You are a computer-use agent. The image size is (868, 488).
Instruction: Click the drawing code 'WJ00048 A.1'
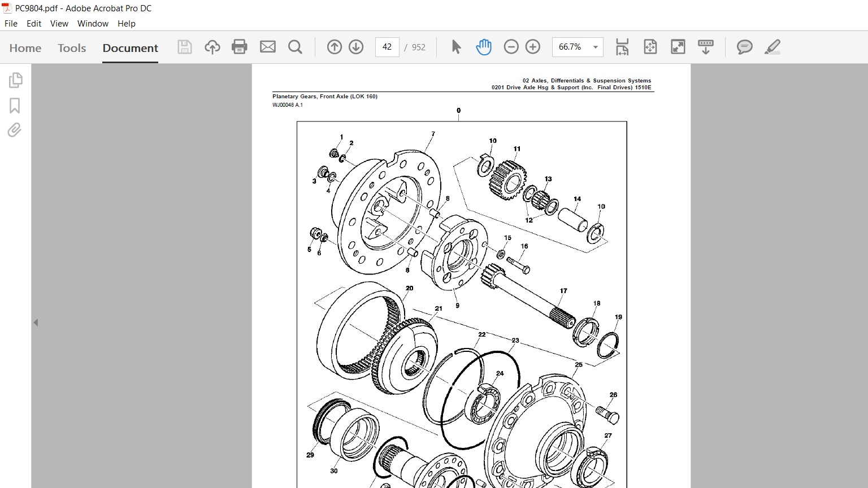click(288, 105)
